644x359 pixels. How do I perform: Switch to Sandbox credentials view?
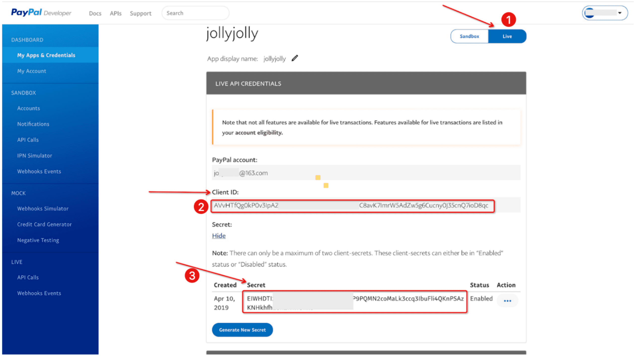tap(469, 36)
